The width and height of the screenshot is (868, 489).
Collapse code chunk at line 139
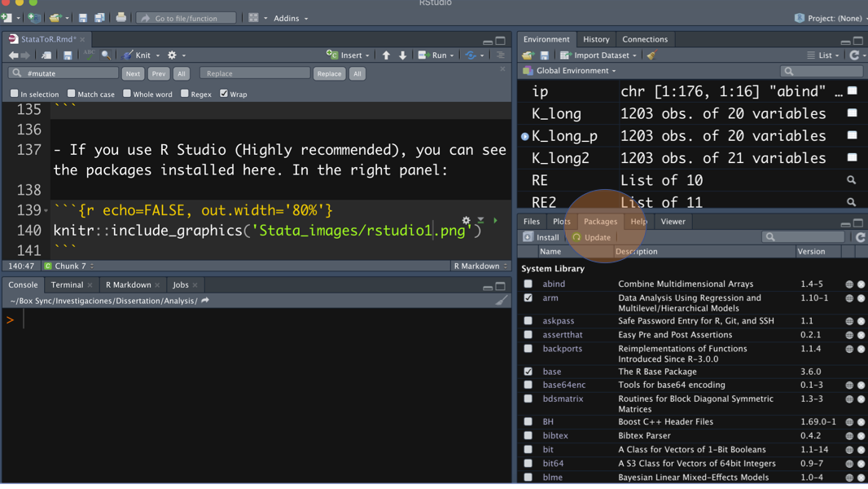click(x=46, y=211)
